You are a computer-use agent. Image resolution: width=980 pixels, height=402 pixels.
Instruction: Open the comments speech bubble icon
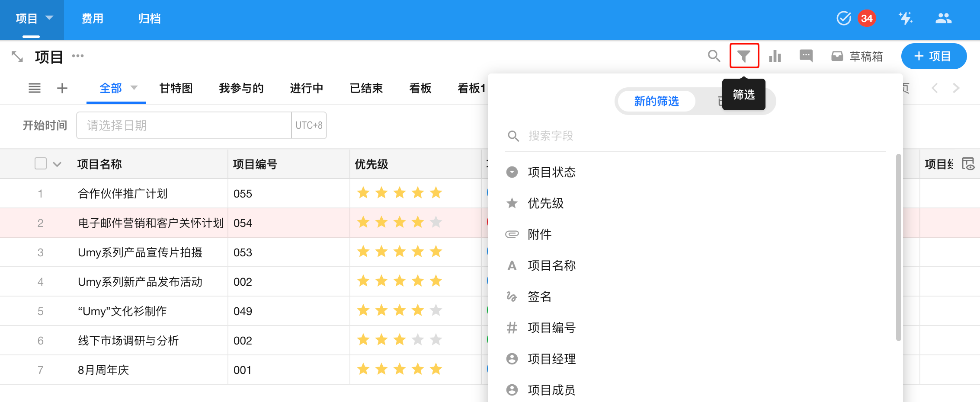806,56
